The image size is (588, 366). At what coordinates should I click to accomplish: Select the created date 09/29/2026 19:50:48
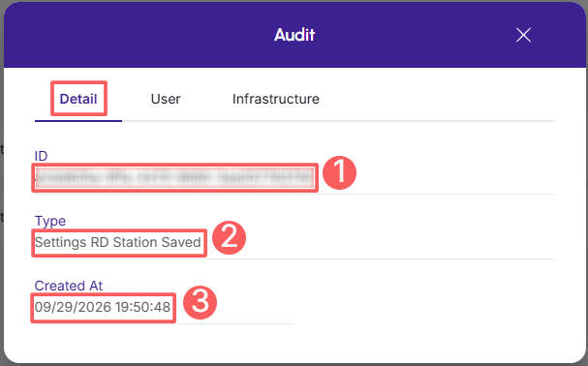[103, 307]
